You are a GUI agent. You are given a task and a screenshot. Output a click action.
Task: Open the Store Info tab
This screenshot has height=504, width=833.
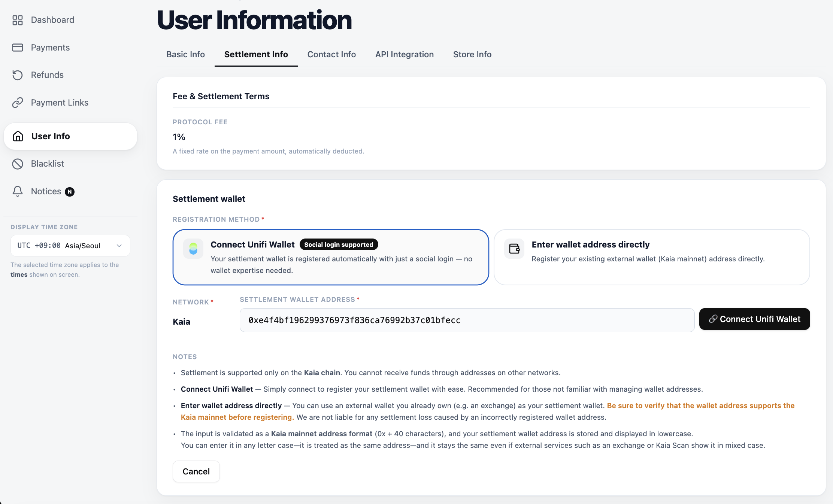[472, 54]
